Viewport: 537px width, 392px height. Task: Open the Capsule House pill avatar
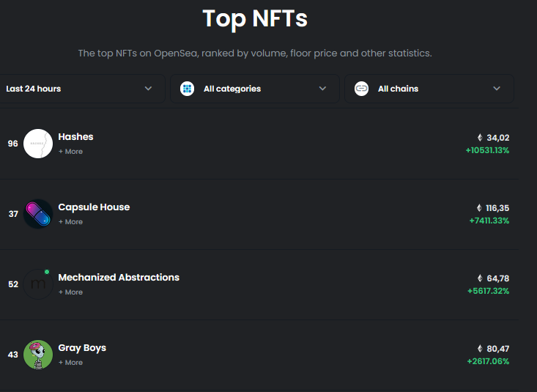click(x=38, y=214)
